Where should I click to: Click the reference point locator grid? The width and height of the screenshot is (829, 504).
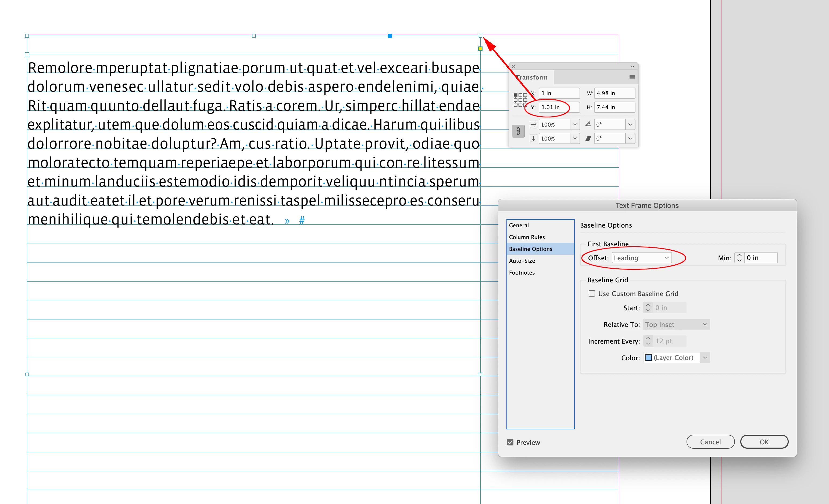(x=520, y=100)
